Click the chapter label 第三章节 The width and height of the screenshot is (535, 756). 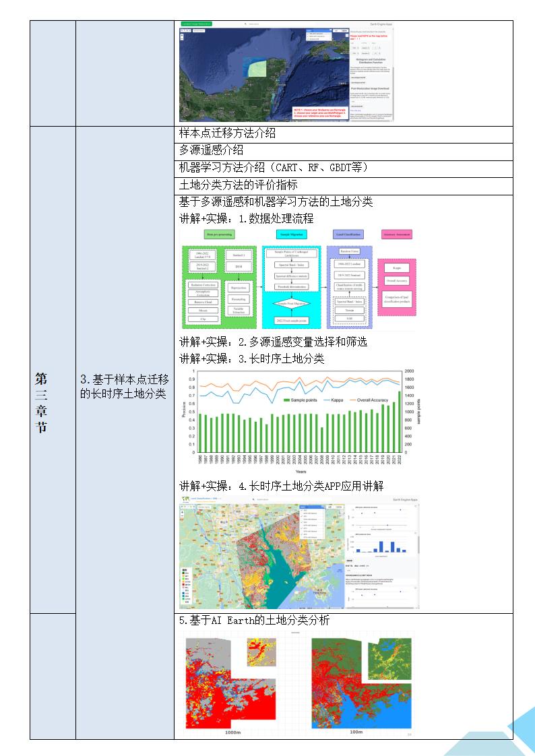42,402
